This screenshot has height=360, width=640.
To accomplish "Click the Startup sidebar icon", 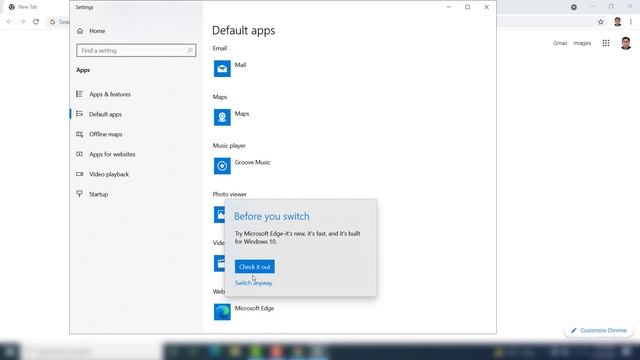I will tap(80, 193).
